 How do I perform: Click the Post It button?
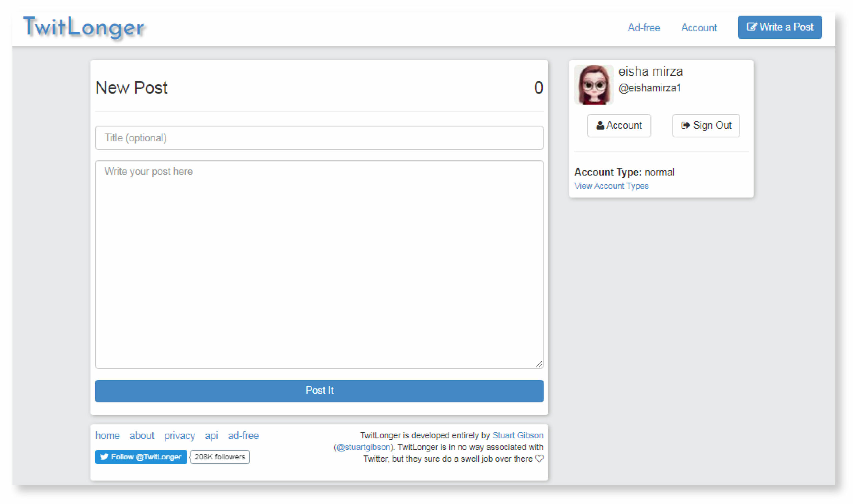[320, 390]
